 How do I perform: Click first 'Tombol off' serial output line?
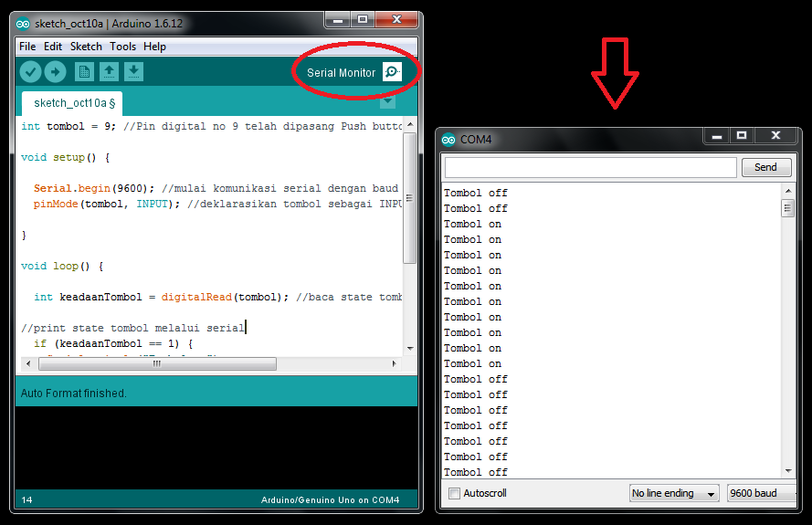[x=475, y=194]
